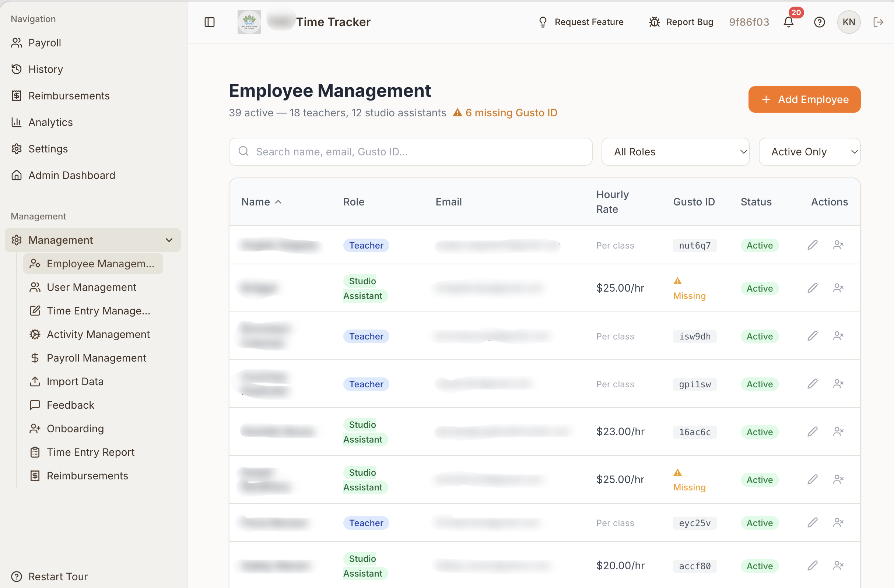
Task: Click Gusto ID 16ac6c
Action: click(695, 432)
